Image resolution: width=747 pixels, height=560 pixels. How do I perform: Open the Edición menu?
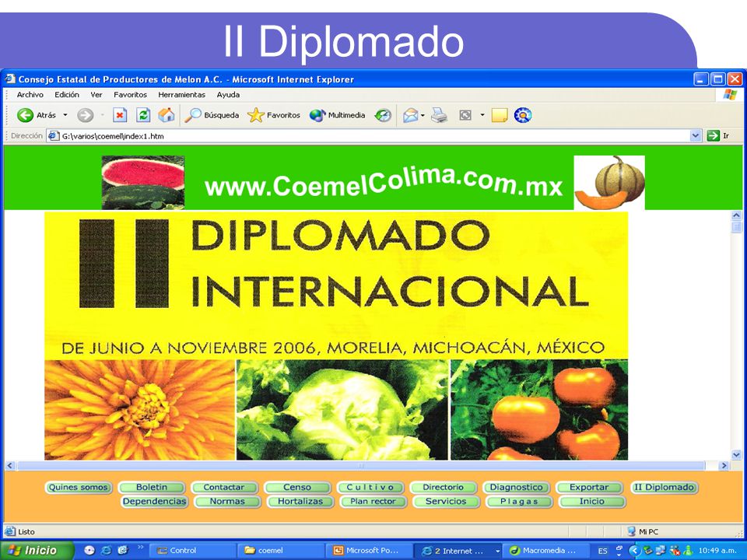(x=67, y=95)
